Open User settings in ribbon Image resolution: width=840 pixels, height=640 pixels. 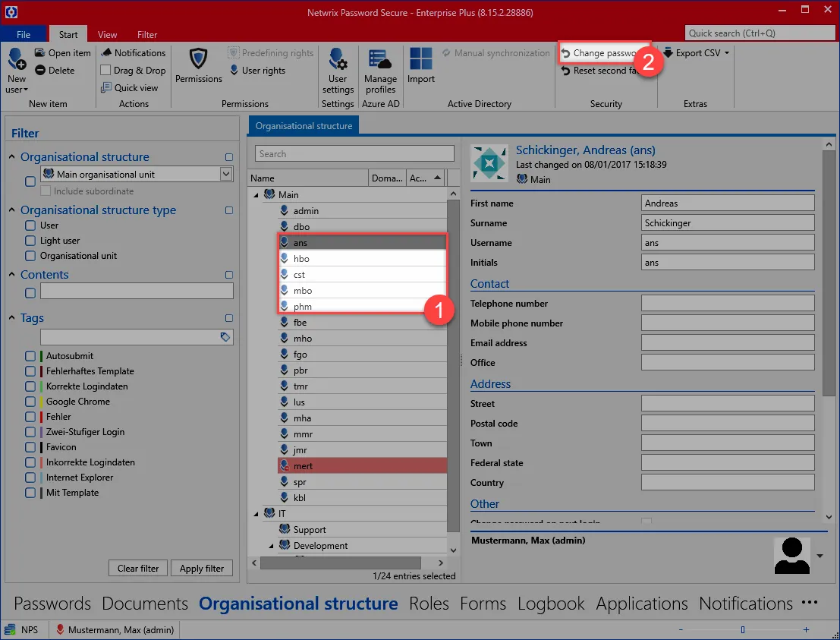338,59
